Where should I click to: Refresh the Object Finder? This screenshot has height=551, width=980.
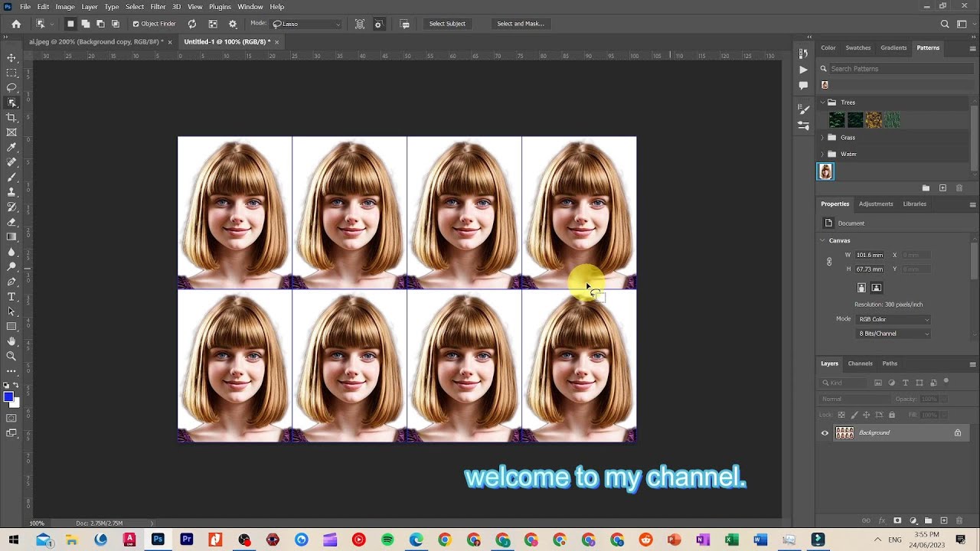pyautogui.click(x=191, y=24)
